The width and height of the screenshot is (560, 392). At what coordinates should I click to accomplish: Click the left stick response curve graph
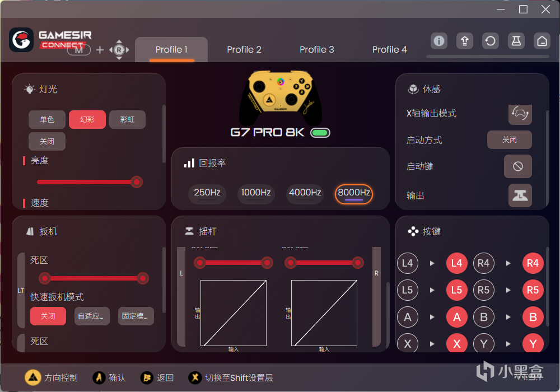click(x=234, y=312)
